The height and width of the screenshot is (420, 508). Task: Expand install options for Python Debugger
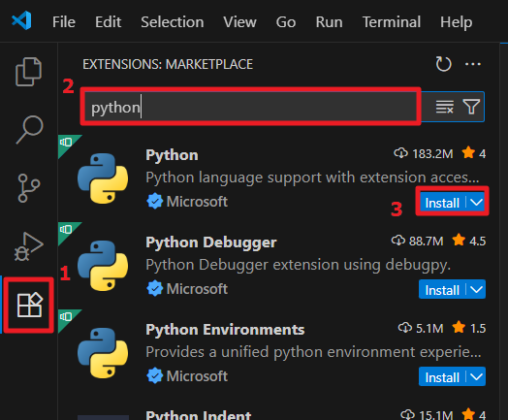476,289
